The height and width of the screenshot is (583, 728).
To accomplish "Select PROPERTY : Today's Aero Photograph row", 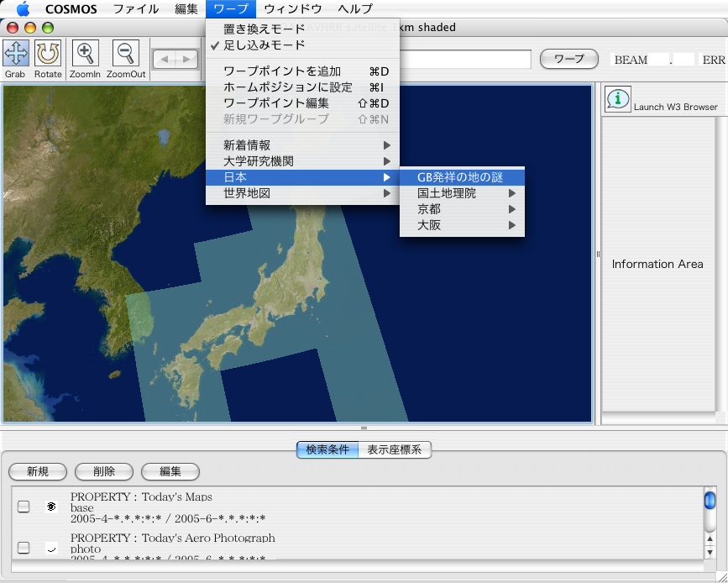I will coord(358,547).
